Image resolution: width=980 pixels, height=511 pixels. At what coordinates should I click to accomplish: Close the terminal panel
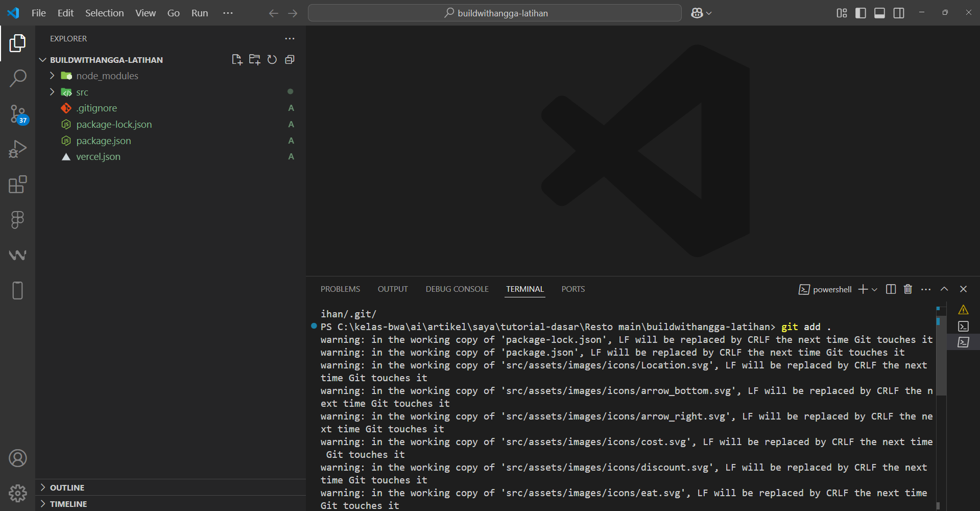pyautogui.click(x=964, y=289)
